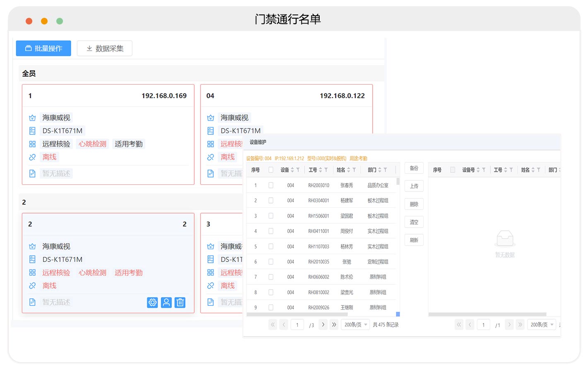Click the department cell 品质办公室

point(378,185)
